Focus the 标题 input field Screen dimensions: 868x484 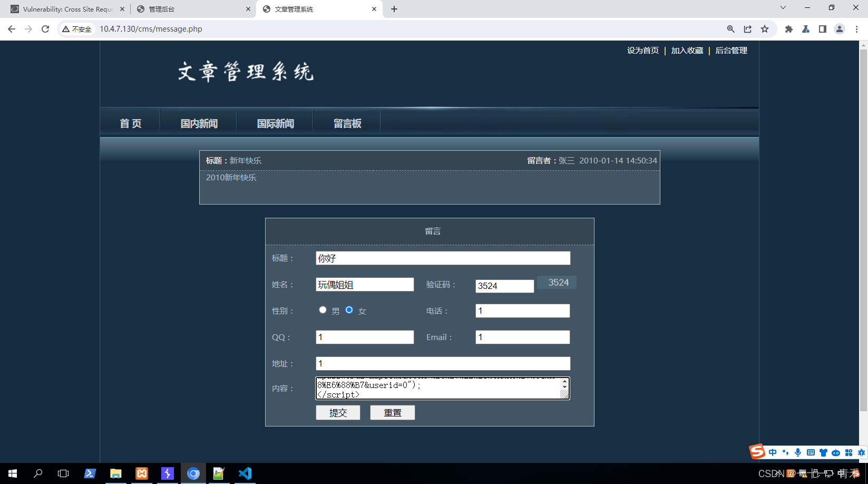[443, 258]
